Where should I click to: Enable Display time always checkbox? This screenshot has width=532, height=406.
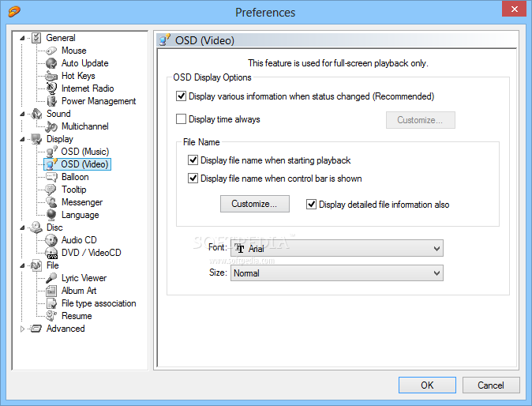[182, 119]
